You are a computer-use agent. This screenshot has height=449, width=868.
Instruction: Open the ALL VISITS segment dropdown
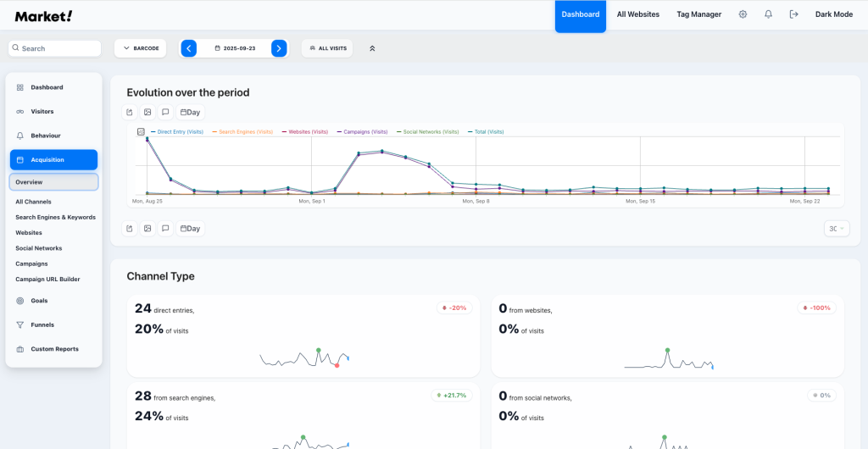[328, 48]
